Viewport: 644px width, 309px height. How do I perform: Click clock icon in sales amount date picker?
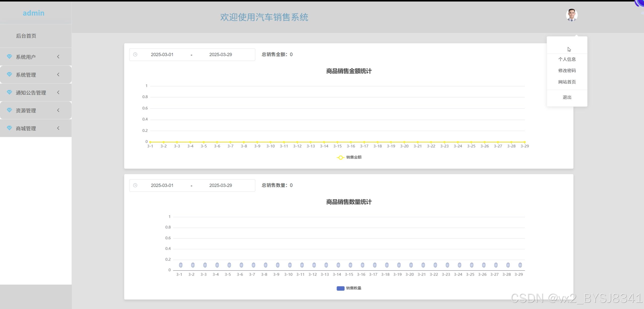coord(135,54)
